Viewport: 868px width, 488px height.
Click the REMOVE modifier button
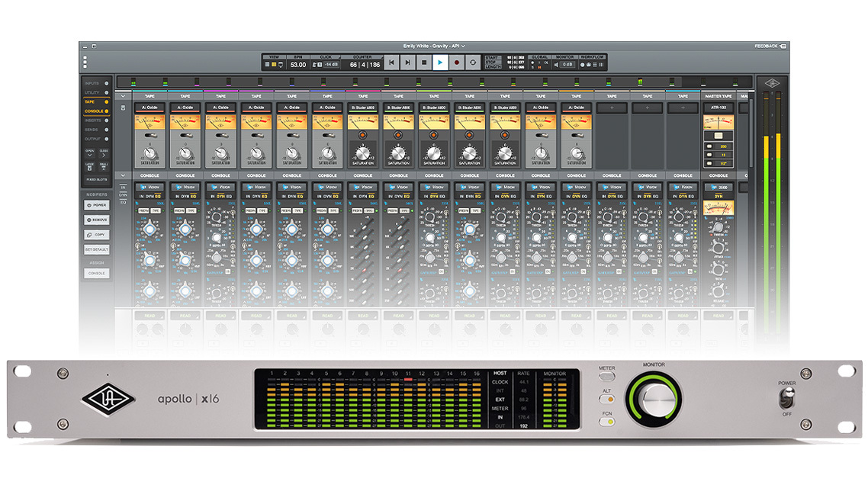pyautogui.click(x=97, y=220)
